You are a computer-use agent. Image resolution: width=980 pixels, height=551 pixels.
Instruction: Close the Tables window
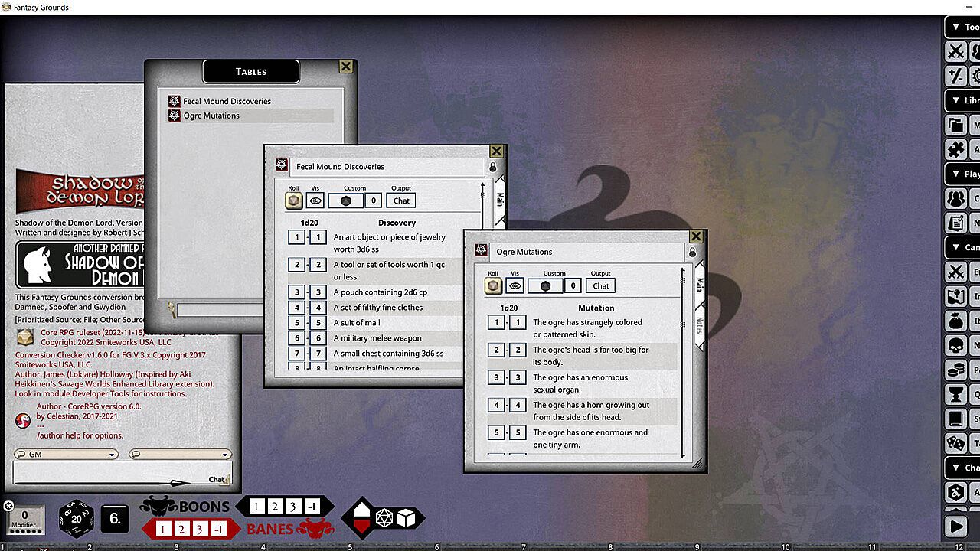coord(346,67)
